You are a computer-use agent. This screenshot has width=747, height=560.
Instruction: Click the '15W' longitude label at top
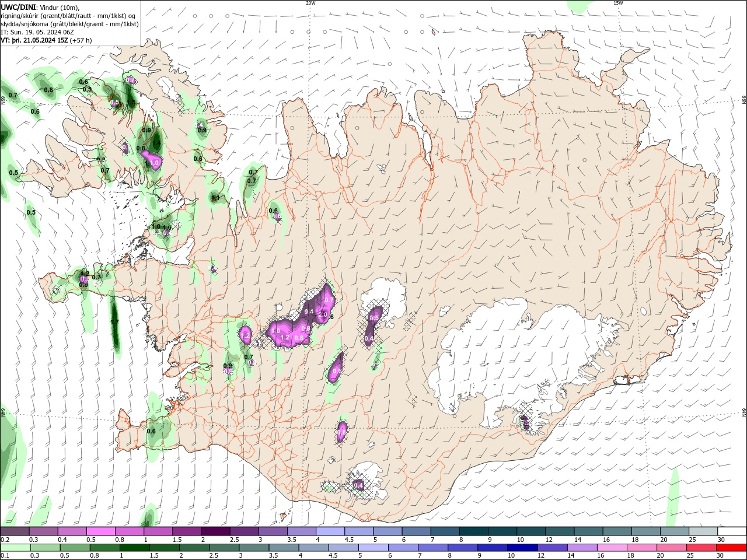coord(618,3)
